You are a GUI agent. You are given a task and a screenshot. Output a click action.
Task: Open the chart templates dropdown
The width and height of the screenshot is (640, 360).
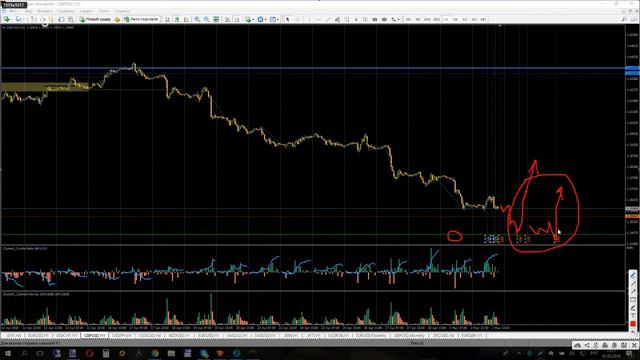(273, 19)
